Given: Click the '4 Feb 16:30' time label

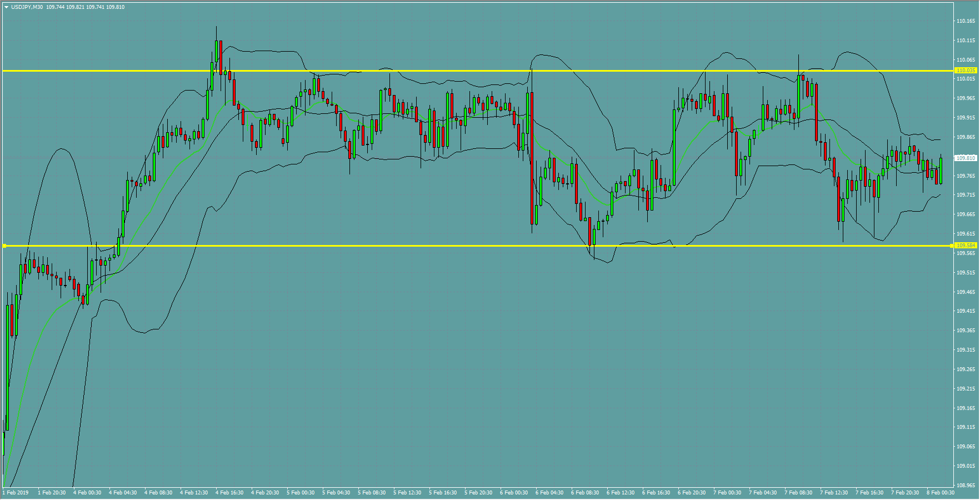Looking at the screenshot, I should 229,493.
